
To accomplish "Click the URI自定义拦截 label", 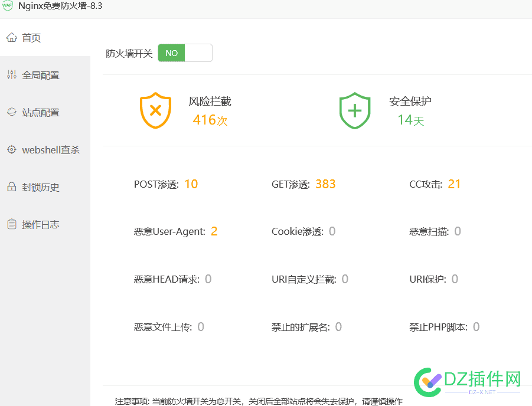I will point(304,280).
